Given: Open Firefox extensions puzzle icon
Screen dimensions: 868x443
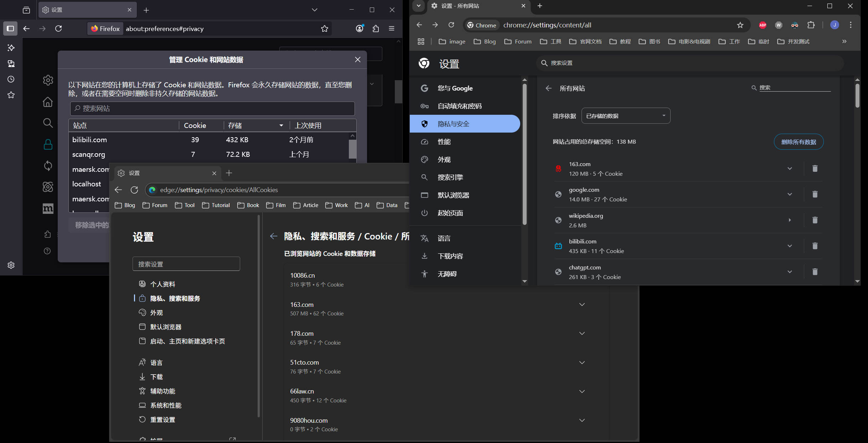Looking at the screenshot, I should pos(376,29).
